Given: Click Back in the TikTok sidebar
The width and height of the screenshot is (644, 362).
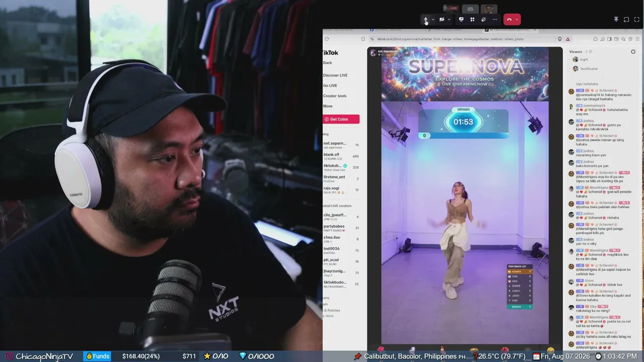Looking at the screenshot, I should click(328, 63).
